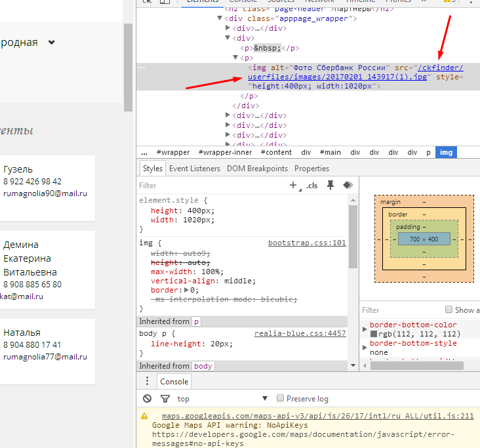The width and height of the screenshot is (480, 448).
Task: Expand border-bottom-style computed property
Action: pos(365,348)
